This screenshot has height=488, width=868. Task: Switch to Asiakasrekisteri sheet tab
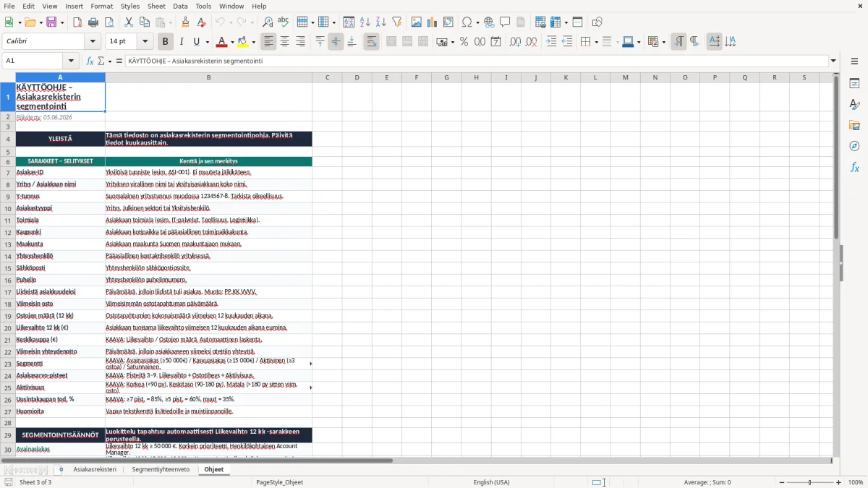[x=95, y=469]
